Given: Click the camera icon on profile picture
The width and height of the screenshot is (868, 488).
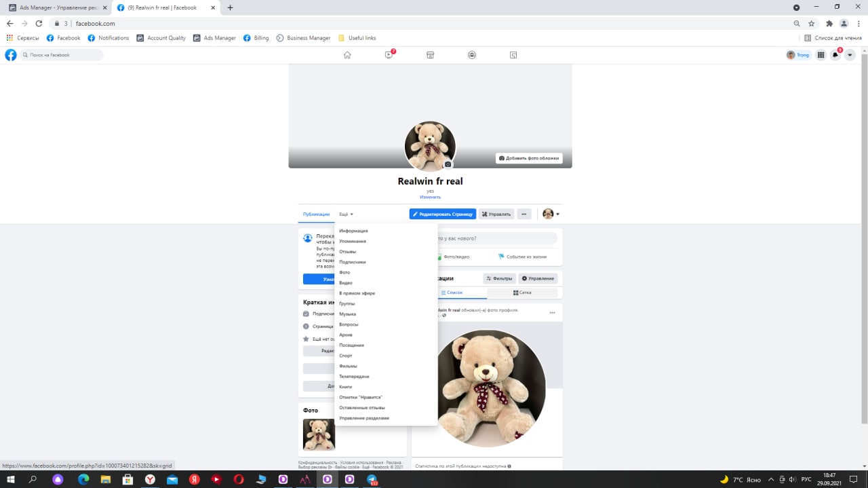Looking at the screenshot, I should (448, 164).
